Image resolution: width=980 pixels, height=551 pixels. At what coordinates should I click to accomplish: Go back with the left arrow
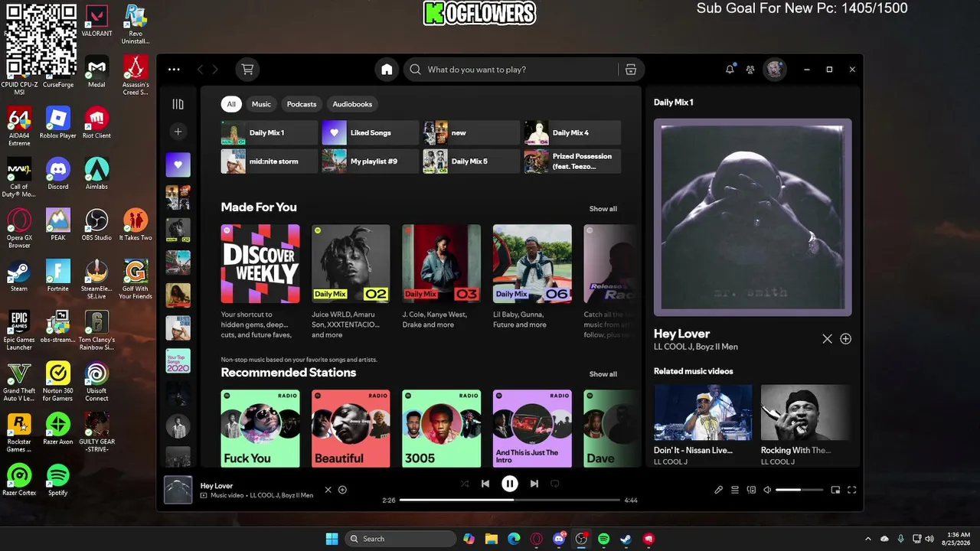(201, 70)
